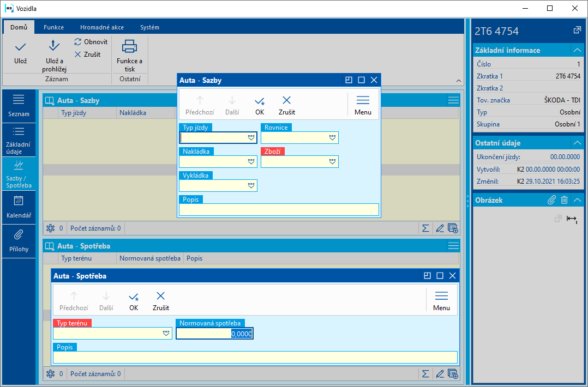Image resolution: width=588 pixels, height=387 pixels.
Task: Click the Nakládka column header
Action: 146,113
